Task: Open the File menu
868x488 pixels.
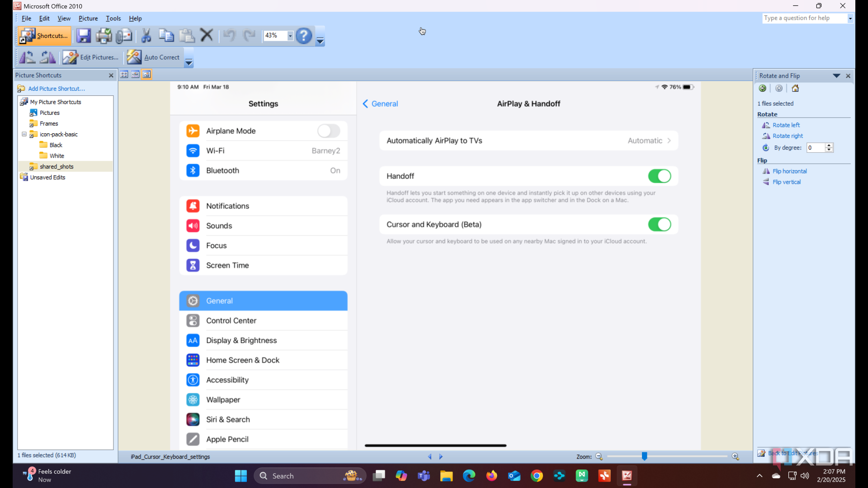Action: click(27, 19)
